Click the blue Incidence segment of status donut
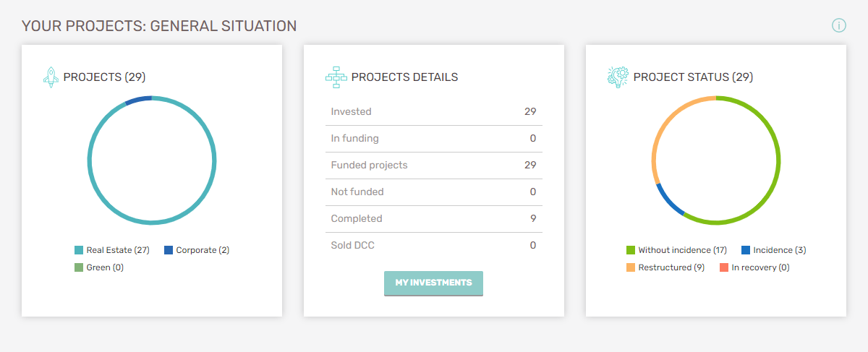The width and height of the screenshot is (868, 352). [x=669, y=200]
